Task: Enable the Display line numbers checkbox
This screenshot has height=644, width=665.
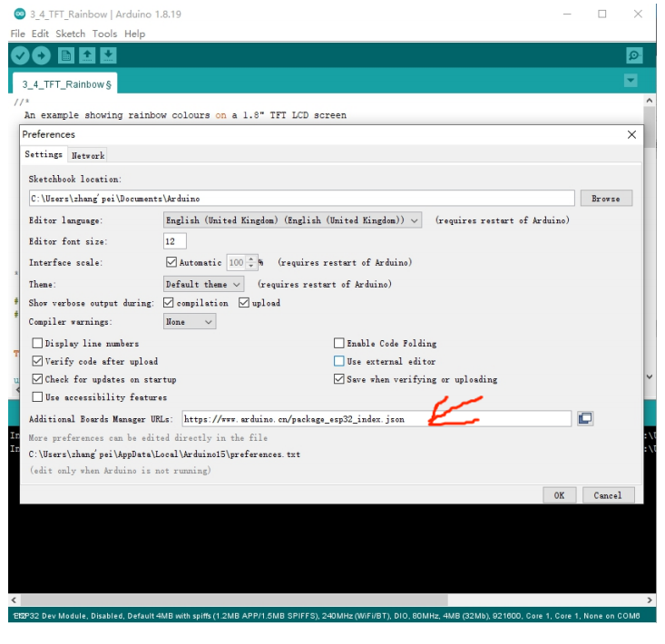Action: (x=37, y=344)
